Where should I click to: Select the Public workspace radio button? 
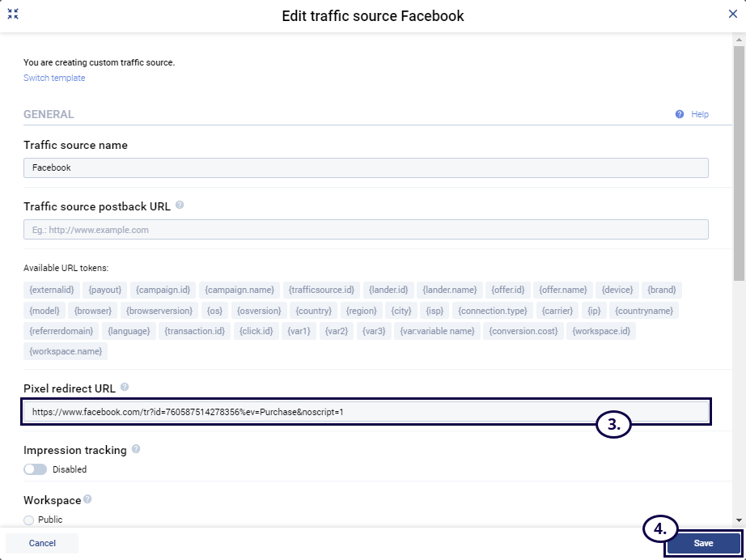click(29, 520)
